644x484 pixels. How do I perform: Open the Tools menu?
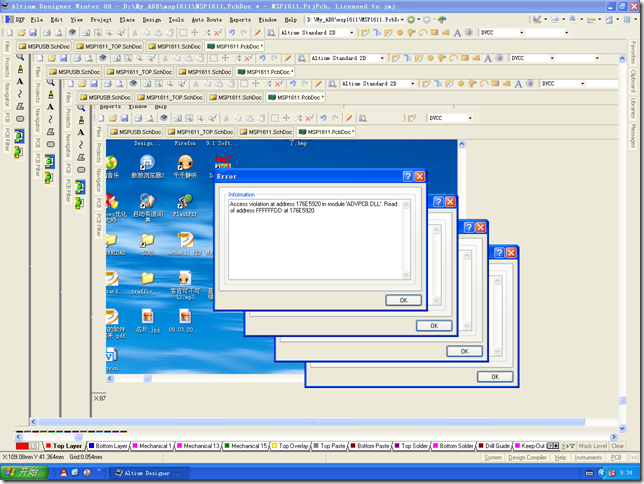[x=176, y=20]
